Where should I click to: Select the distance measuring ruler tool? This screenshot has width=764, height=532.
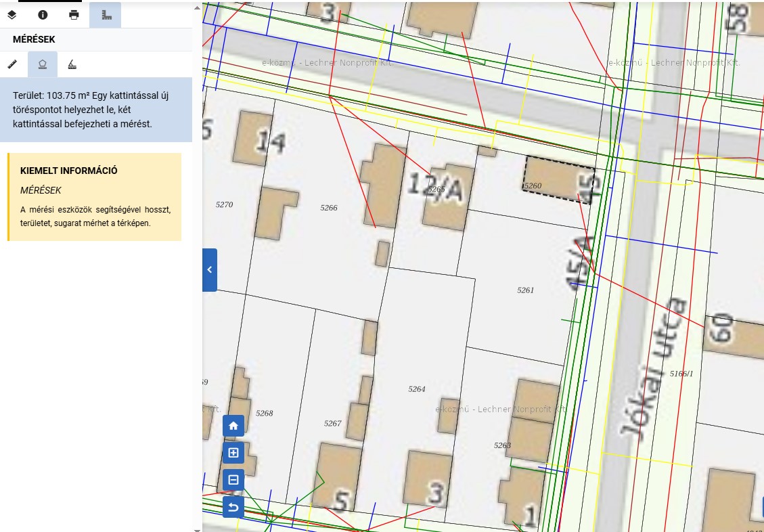12,65
